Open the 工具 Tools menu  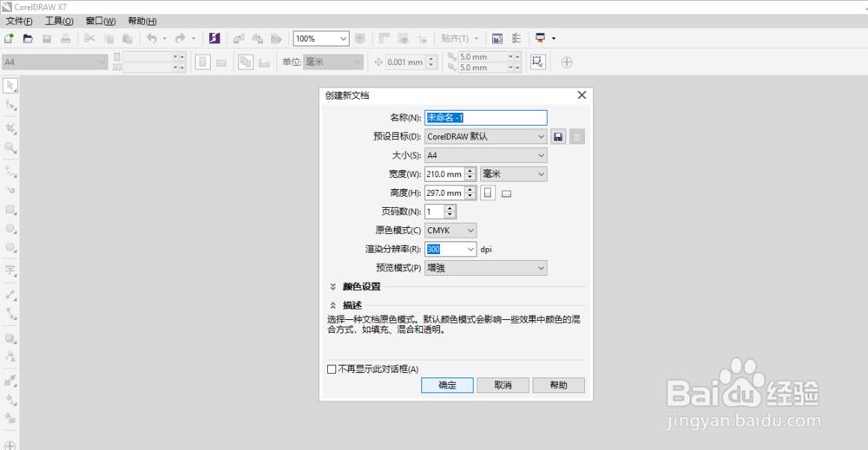pyautogui.click(x=59, y=21)
